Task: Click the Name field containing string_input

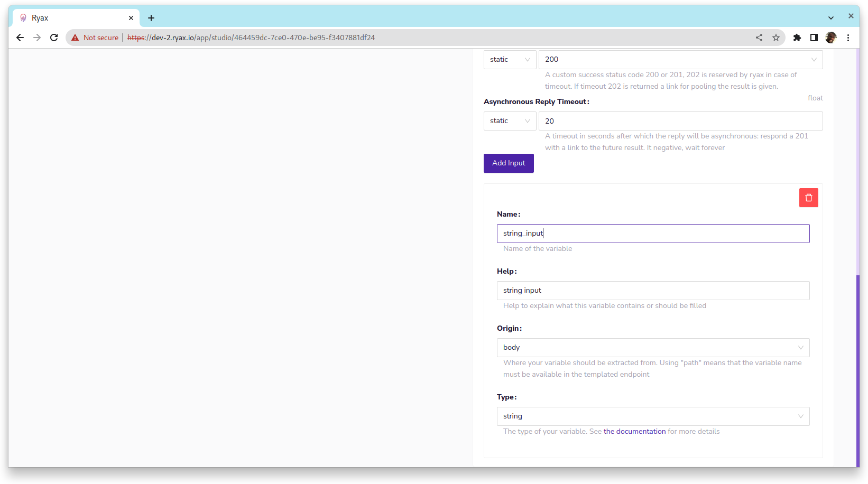Action: (x=653, y=233)
